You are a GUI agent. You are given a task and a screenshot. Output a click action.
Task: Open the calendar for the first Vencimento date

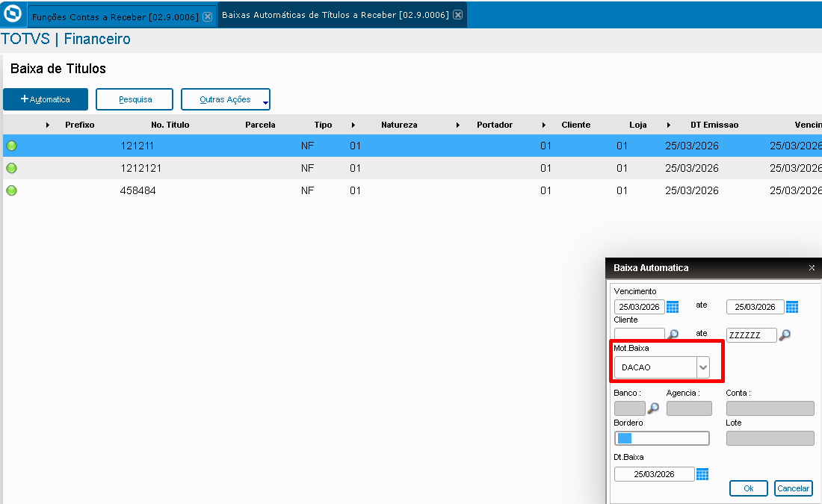coord(673,307)
